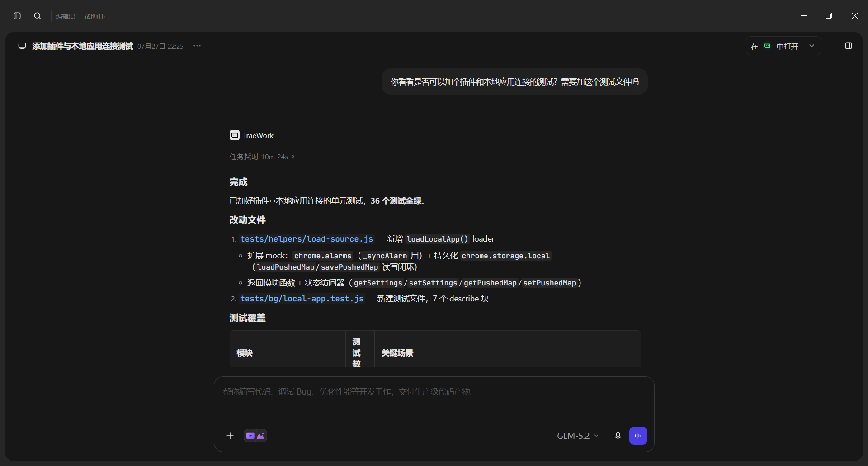868x466 pixels.
Task: Click the 模块 table header
Action: 245,353
